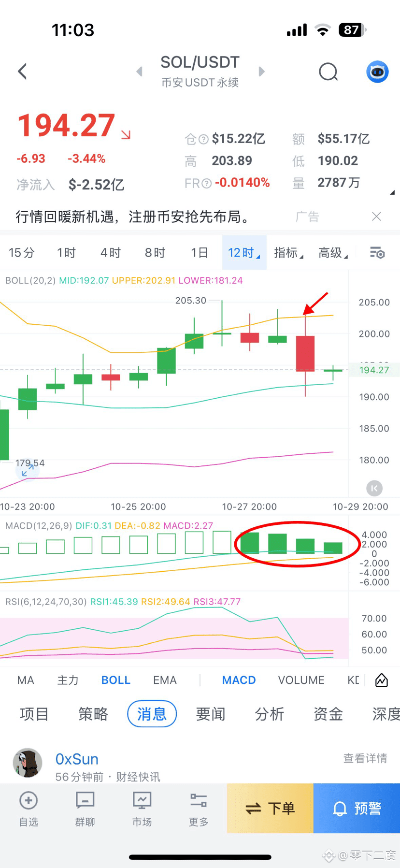Switch to the 策略 tab
Screen dimensions: 400x868
[93, 714]
